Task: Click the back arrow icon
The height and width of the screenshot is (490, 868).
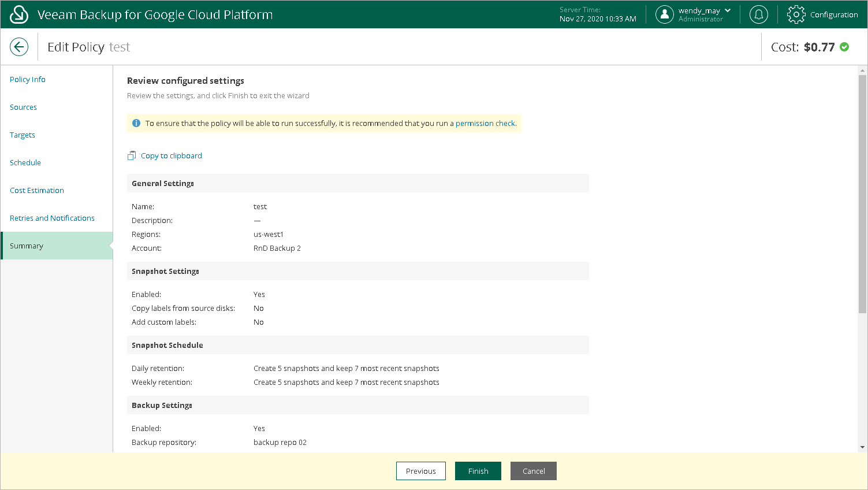Action: point(19,47)
